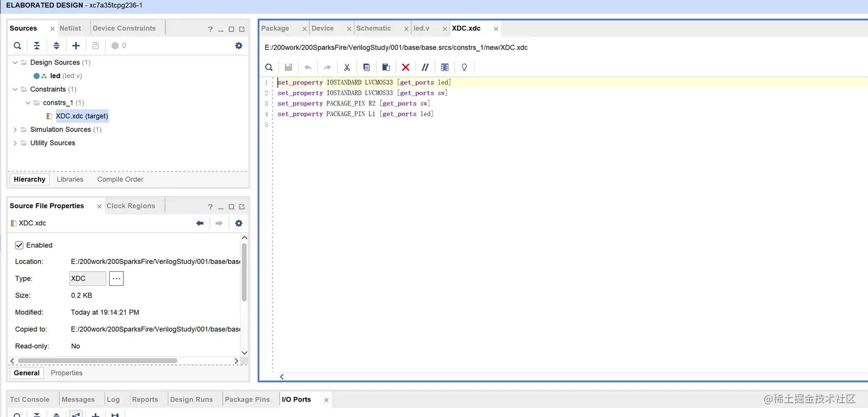Image resolution: width=868 pixels, height=417 pixels.
Task: Toggle line comments with the // icon
Action: [x=425, y=67]
